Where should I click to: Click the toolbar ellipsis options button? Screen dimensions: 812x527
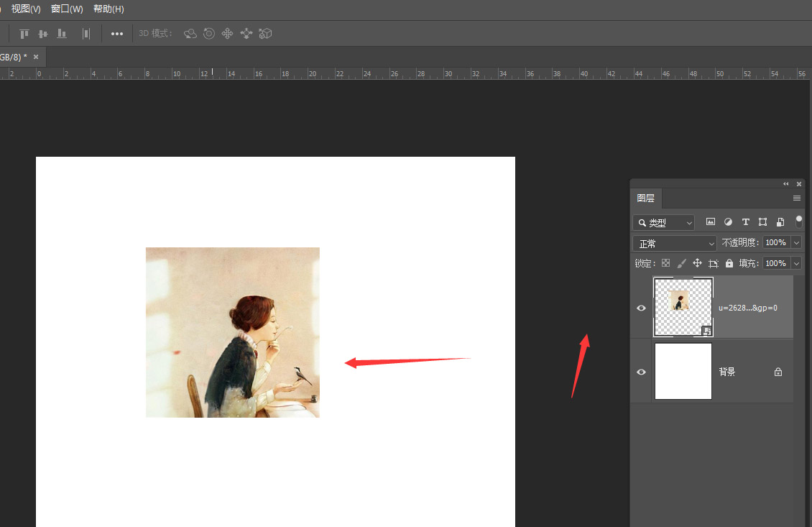(x=116, y=33)
